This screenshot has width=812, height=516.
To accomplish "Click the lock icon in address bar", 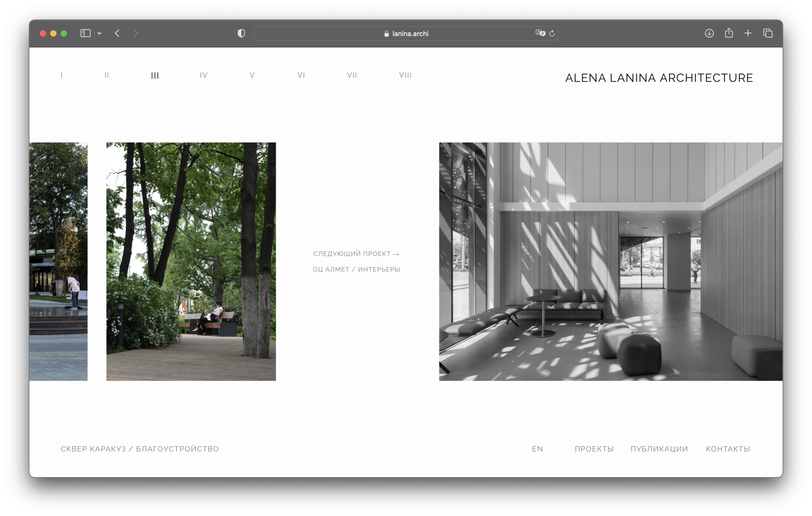I will pyautogui.click(x=386, y=33).
